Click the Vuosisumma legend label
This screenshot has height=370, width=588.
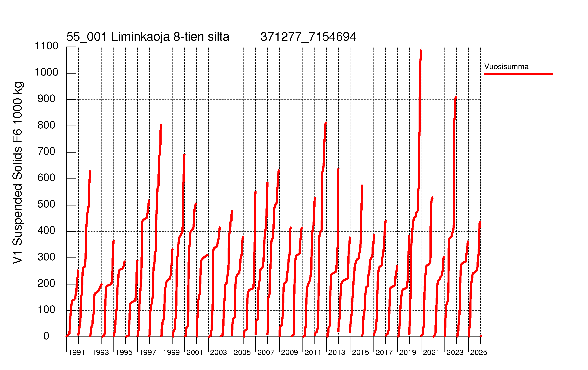click(x=506, y=67)
